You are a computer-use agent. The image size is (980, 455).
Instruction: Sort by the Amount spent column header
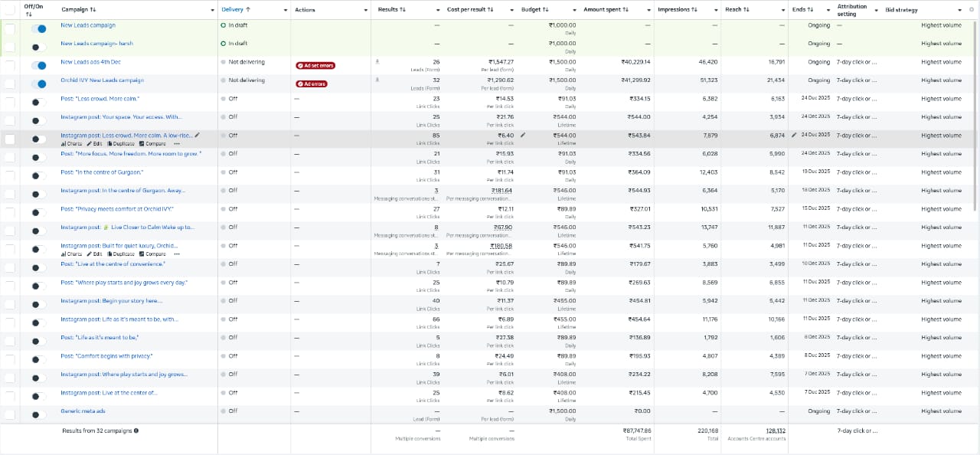click(606, 10)
